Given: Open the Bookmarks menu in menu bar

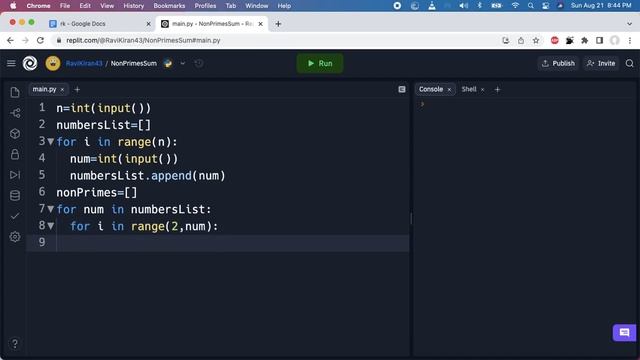Looking at the screenshot, I should point(169,6).
